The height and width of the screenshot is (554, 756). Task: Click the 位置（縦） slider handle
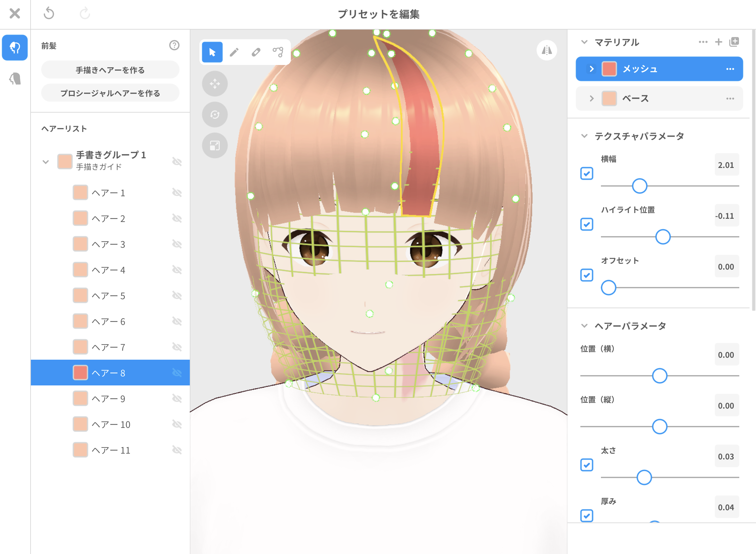pos(659,427)
